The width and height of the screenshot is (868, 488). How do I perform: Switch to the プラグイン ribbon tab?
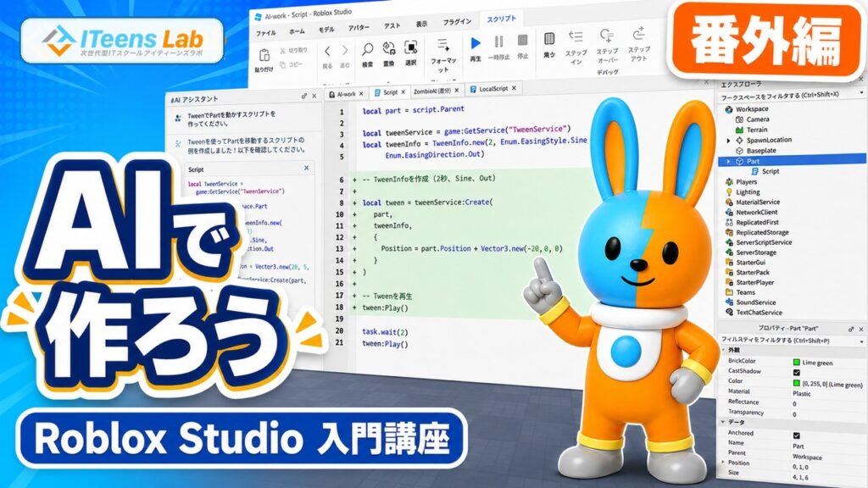[x=457, y=21]
